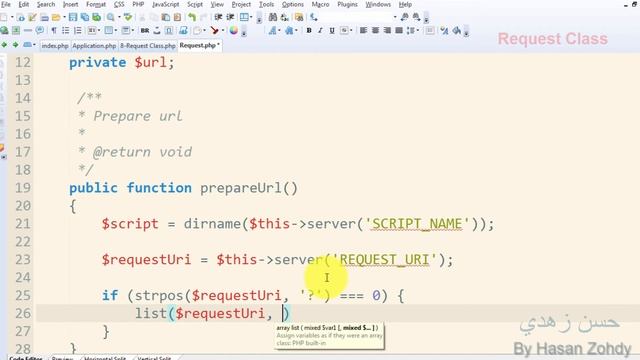
Task: Click the Save All icon
Action: pos(84,17)
